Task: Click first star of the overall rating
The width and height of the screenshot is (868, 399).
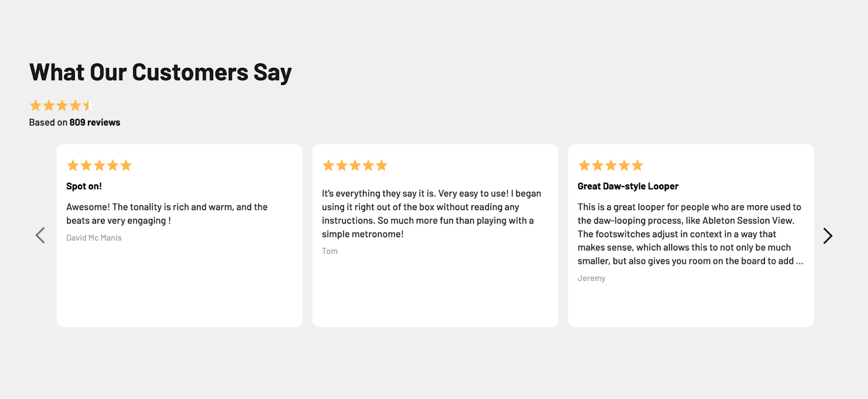Action: pos(36,105)
